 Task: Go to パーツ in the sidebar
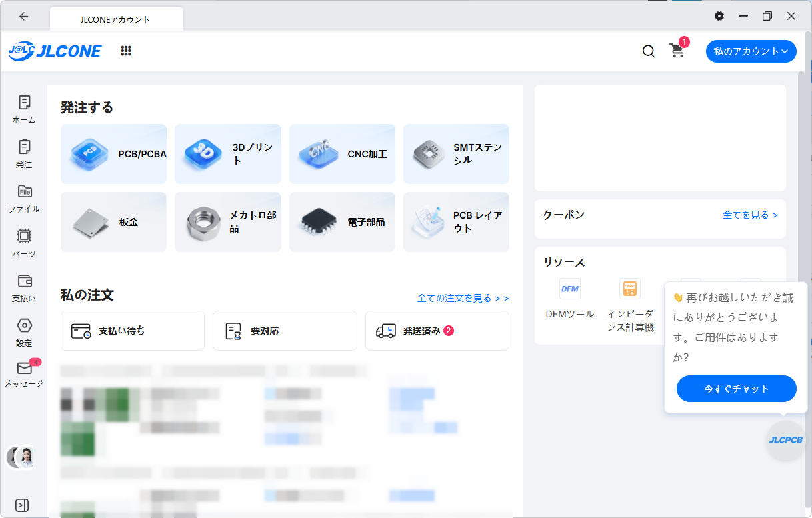pyautogui.click(x=24, y=243)
